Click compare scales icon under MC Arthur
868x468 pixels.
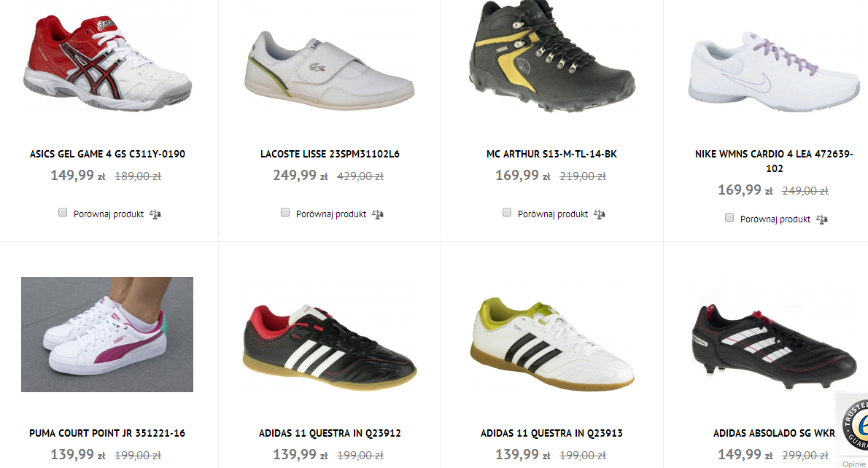(x=600, y=214)
